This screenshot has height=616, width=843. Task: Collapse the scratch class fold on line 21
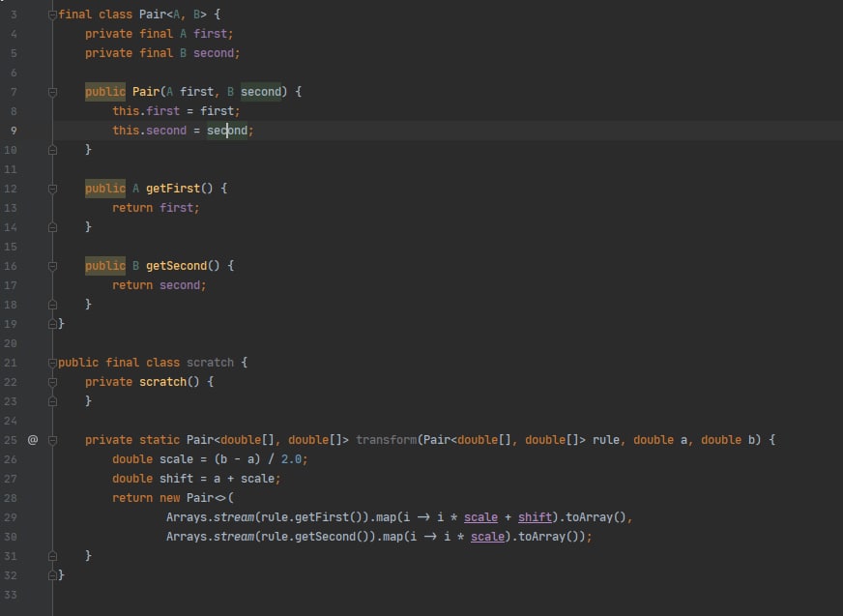[52, 363]
